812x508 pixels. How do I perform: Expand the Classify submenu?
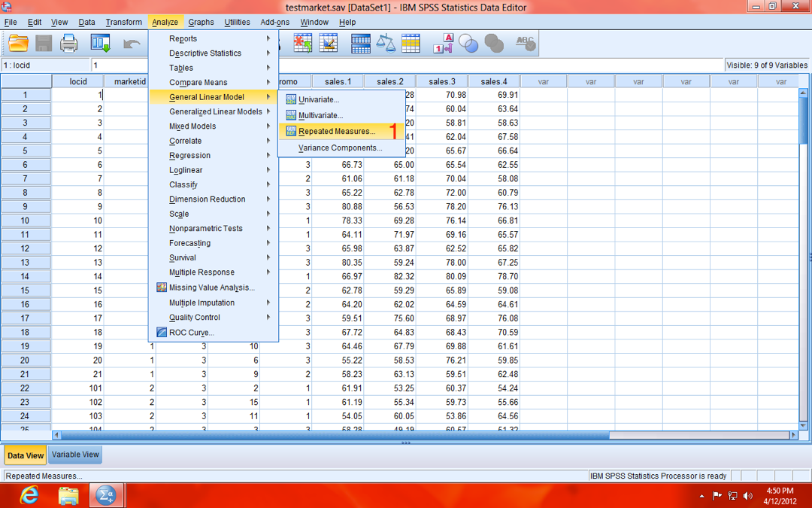pyautogui.click(x=213, y=184)
